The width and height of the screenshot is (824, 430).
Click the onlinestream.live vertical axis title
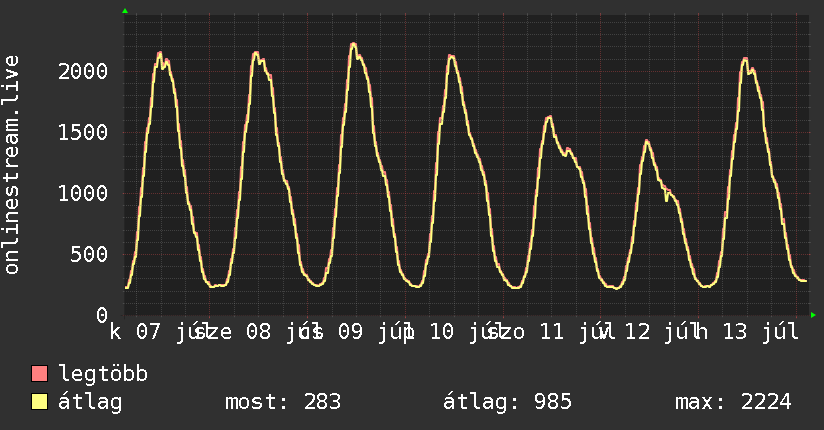(11, 165)
